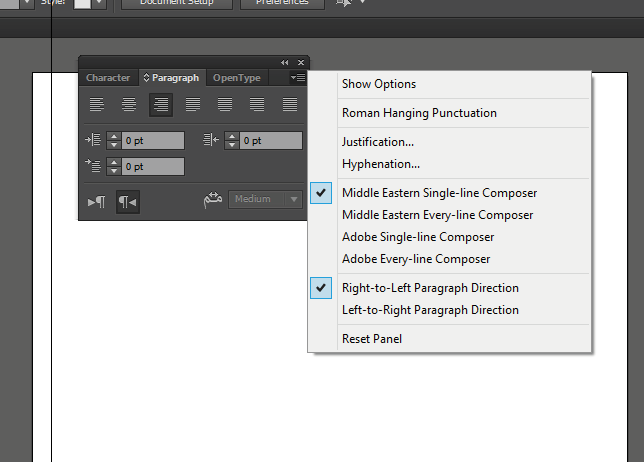Screen dimensions: 644x462
Task: Decrease first-line indent with down arrow
Action: (114, 170)
